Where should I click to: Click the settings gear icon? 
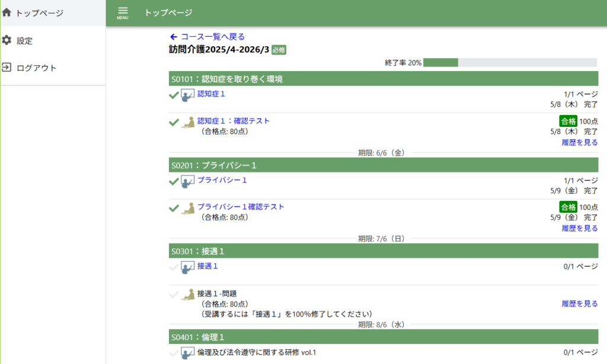pos(7,40)
